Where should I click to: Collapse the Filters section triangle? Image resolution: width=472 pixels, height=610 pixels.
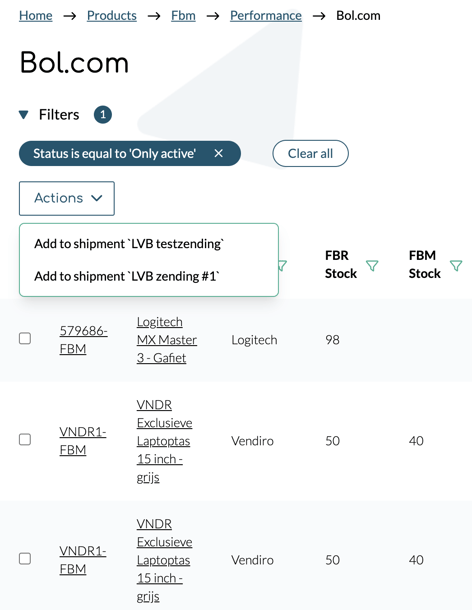point(24,115)
